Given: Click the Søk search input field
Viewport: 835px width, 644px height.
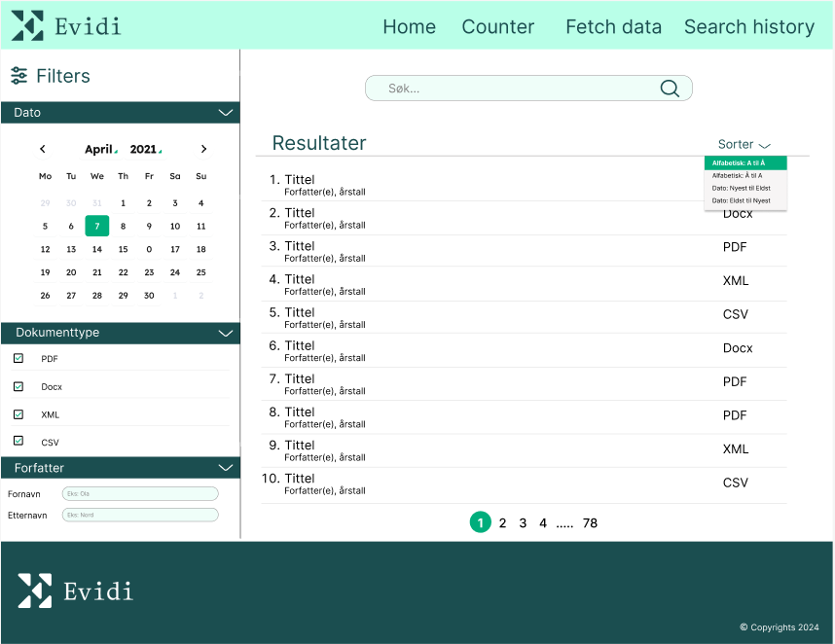Looking at the screenshot, I should (528, 88).
